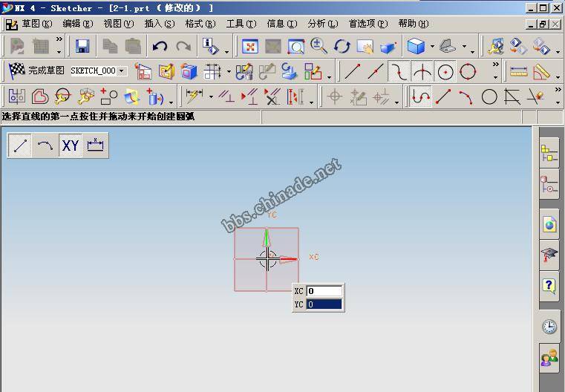Open the 视图(V) menu
Image resolution: width=565 pixels, height=392 pixels.
pyautogui.click(x=119, y=24)
